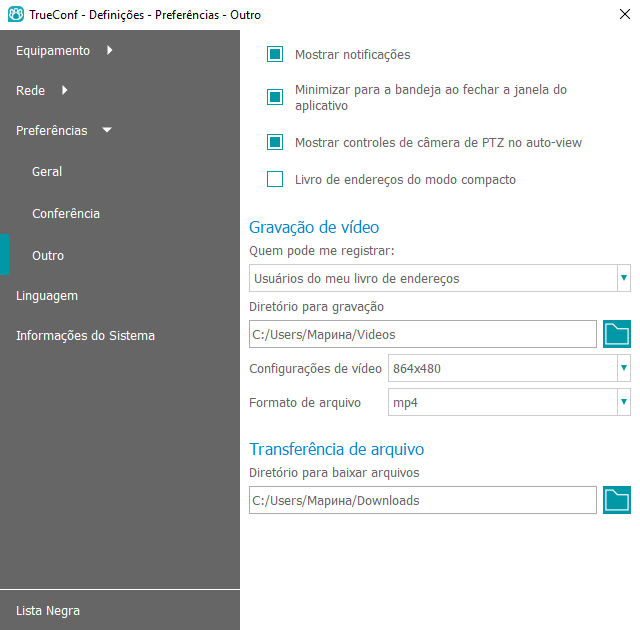Image resolution: width=640 pixels, height=630 pixels.
Task: Open the Equipamento settings menu
Action: pyautogui.click(x=53, y=51)
